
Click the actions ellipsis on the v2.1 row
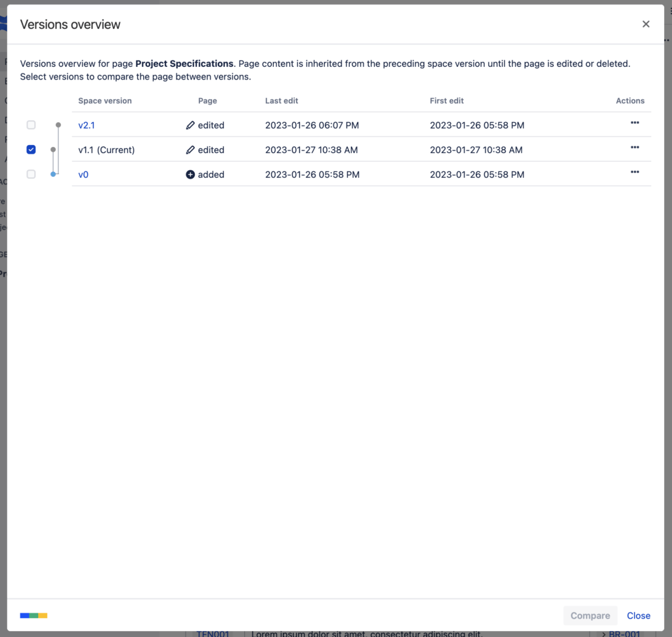click(x=635, y=123)
